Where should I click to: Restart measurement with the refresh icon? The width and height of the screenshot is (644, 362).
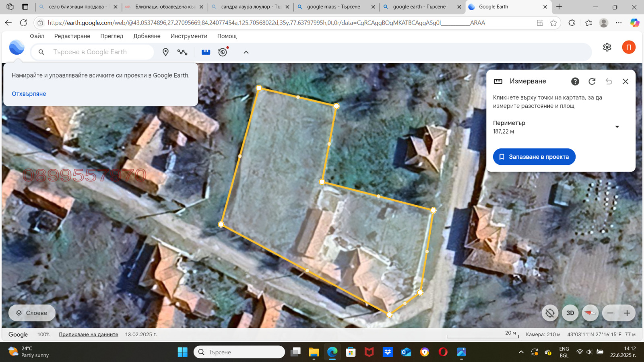point(592,81)
